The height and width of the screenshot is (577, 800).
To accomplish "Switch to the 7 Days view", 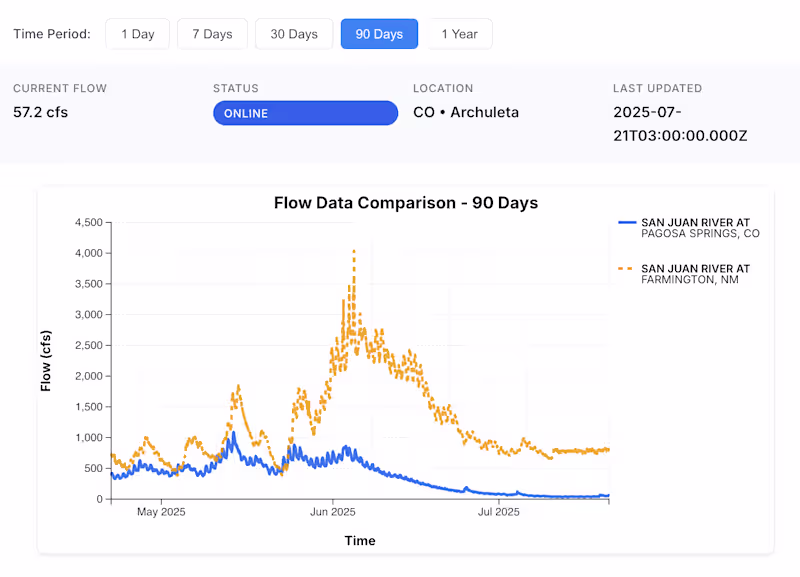I will (x=212, y=34).
